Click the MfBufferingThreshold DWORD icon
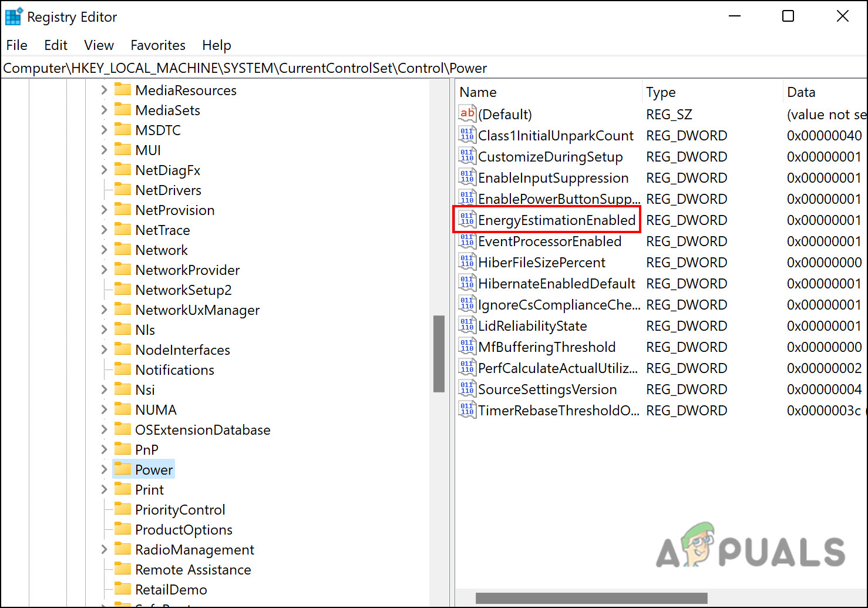The height and width of the screenshot is (608, 868). point(467,347)
